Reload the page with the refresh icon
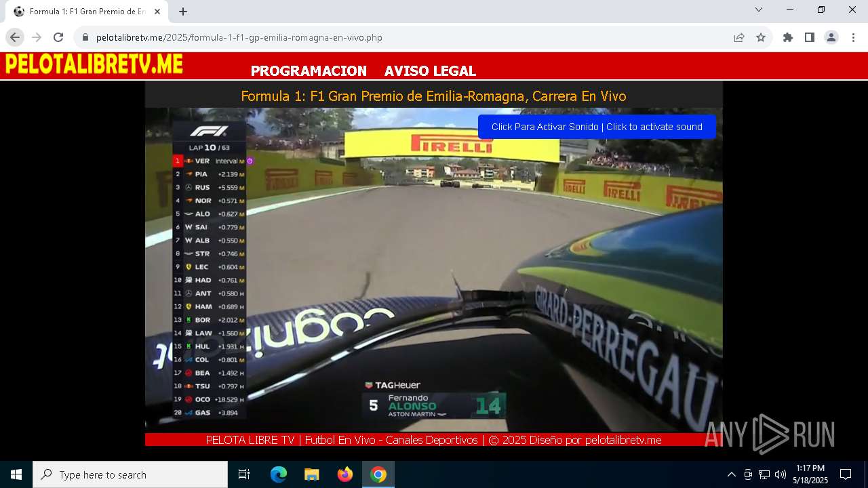 click(58, 37)
